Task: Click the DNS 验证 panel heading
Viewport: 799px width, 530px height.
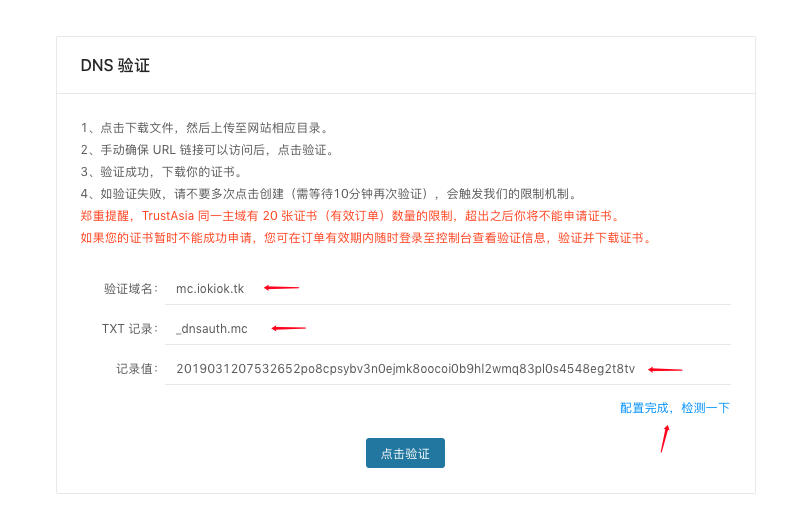Action: point(115,66)
